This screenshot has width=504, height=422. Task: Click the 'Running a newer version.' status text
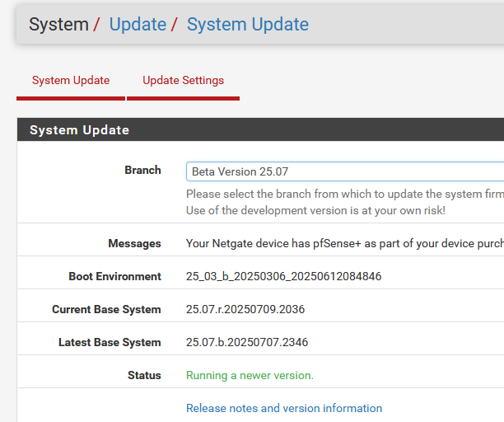pos(250,375)
